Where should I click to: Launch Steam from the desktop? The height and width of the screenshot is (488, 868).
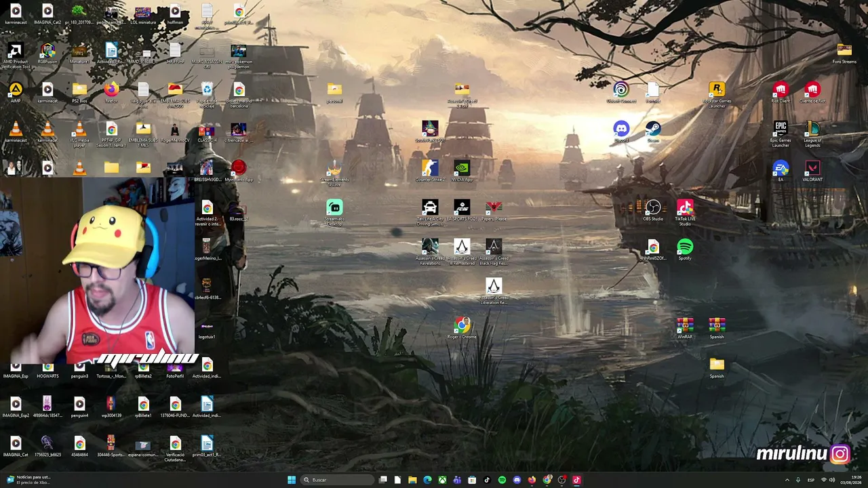point(653,133)
